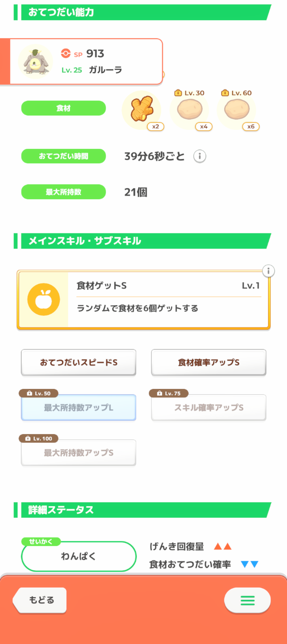Tap the Kangaskhan portrait thumbnail
This screenshot has width=287, height=644.
[x=35, y=61]
